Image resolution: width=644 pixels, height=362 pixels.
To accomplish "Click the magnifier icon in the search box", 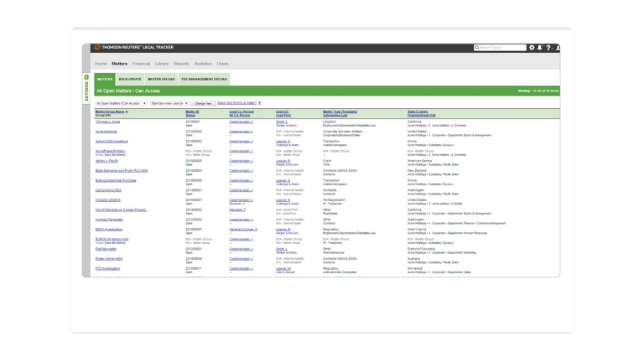I will (x=478, y=48).
